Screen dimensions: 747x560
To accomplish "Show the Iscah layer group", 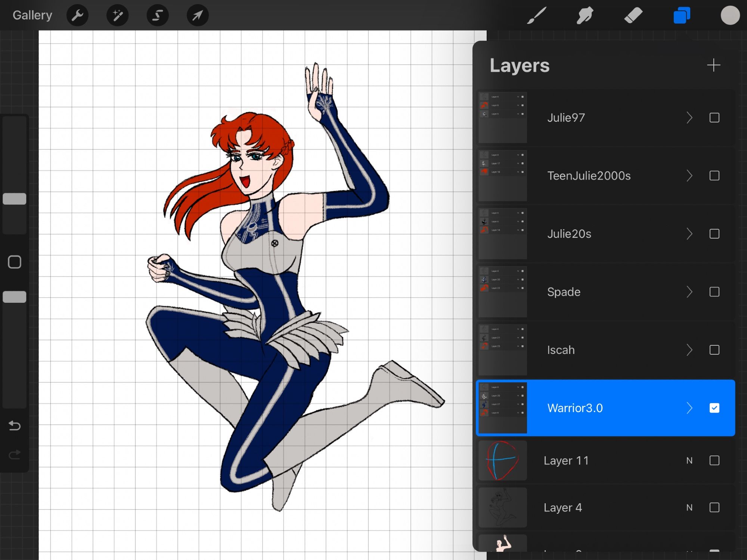I will coord(714,350).
